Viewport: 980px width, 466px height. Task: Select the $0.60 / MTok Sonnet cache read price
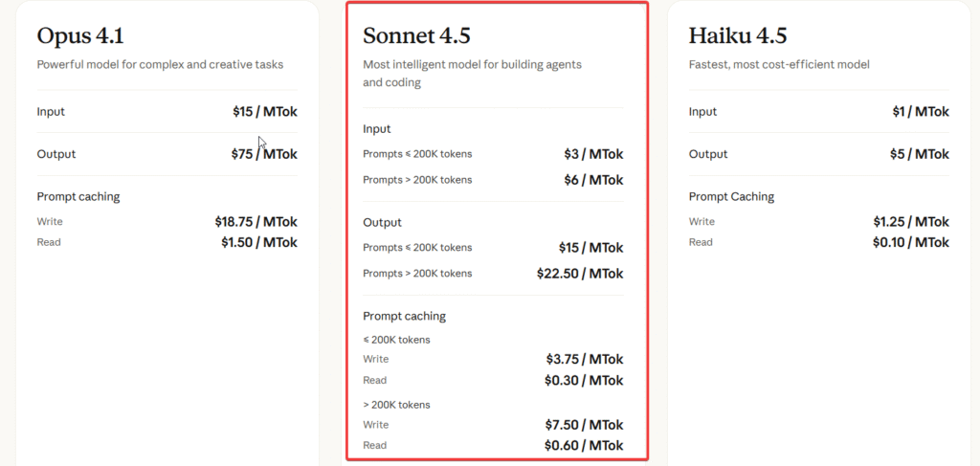point(584,446)
